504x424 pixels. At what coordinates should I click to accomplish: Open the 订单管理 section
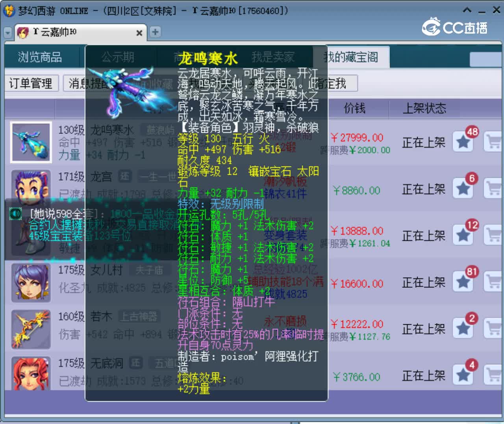tap(31, 83)
